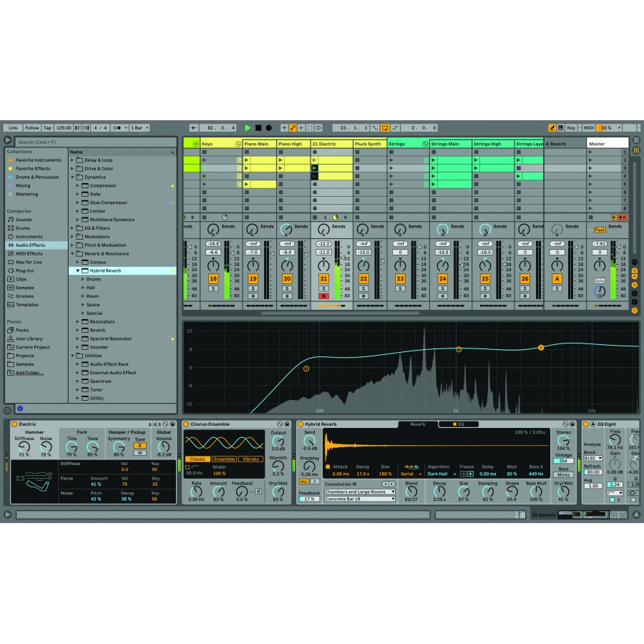Click the Arrangement Record button
This screenshot has height=644, width=644.
pos(268,128)
